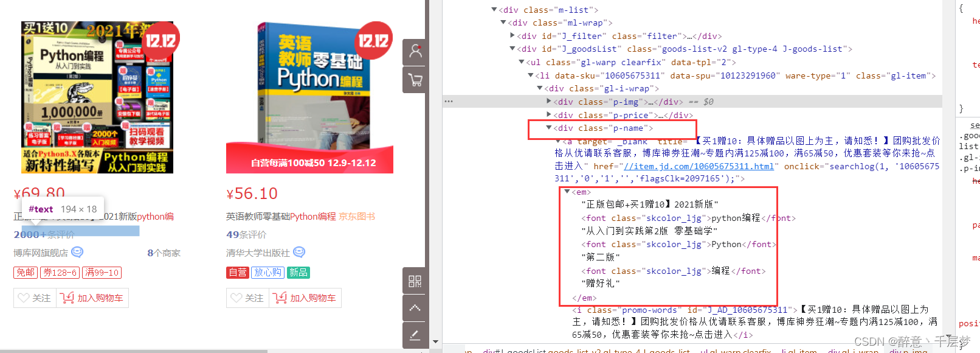Collapse the div class="m-list" node
Screen dimensions: 980x353
(x=494, y=10)
